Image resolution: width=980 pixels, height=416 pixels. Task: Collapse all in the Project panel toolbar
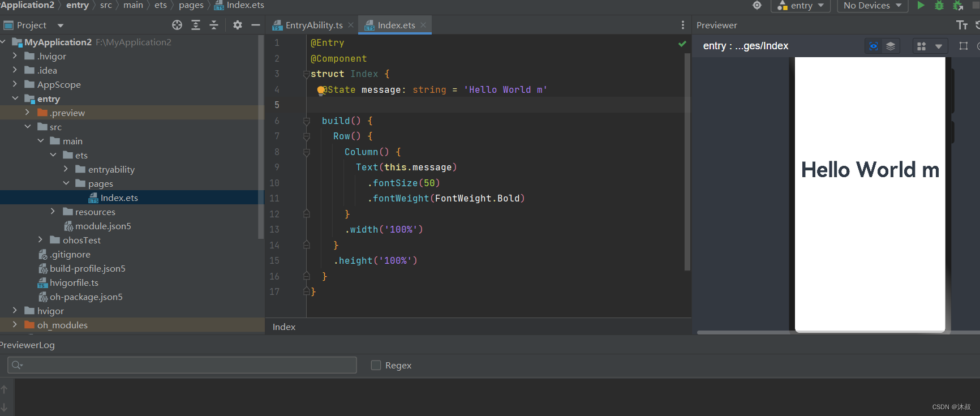pyautogui.click(x=214, y=25)
